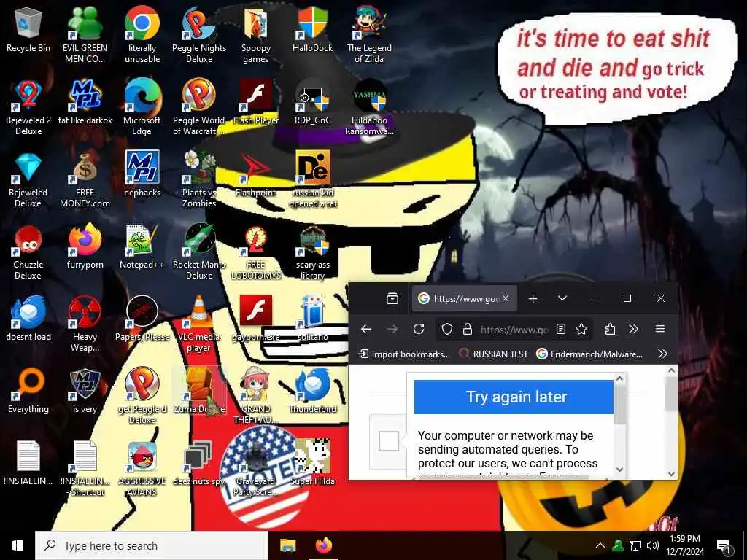The image size is (747, 560).
Task: Open scary ass library shortcut
Action: click(x=312, y=252)
